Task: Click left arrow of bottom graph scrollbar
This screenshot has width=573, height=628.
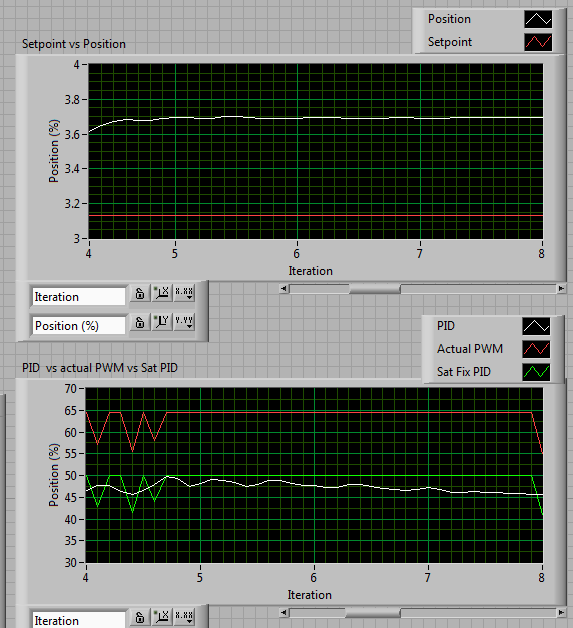Action: click(x=284, y=612)
